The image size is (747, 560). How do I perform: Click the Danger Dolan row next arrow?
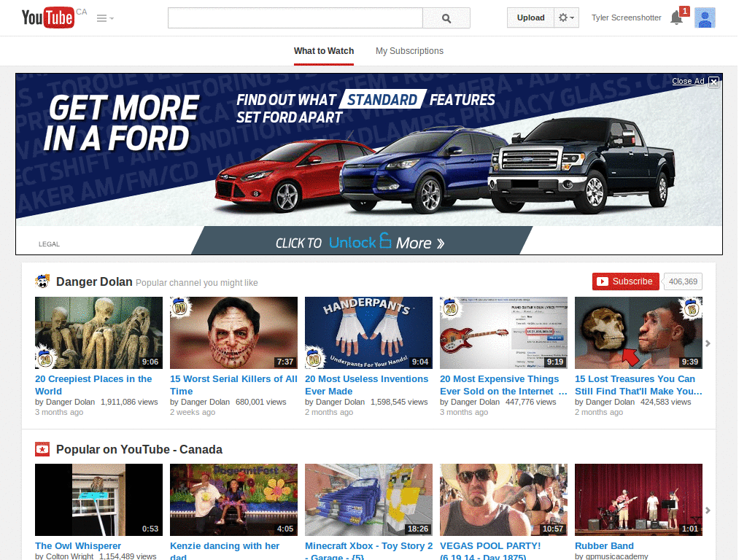coord(708,343)
